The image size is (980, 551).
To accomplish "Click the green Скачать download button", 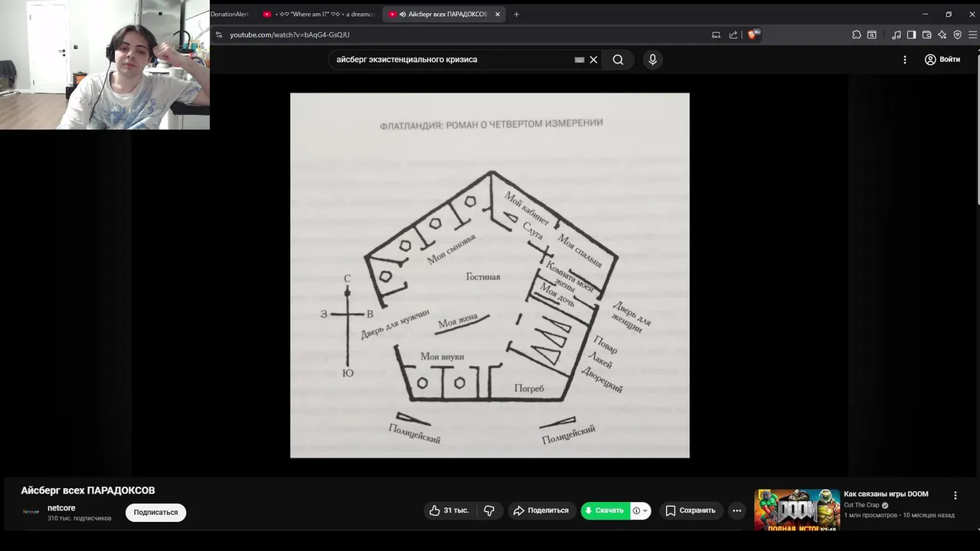I will [605, 510].
